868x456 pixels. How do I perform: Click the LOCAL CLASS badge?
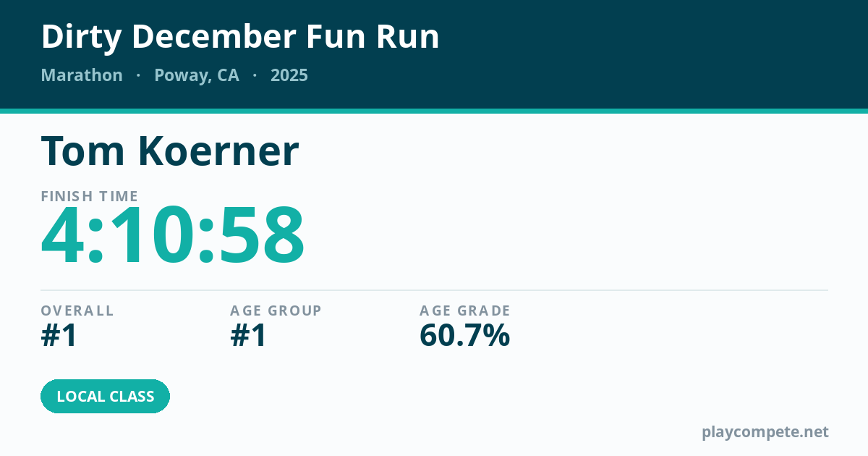[x=106, y=397]
